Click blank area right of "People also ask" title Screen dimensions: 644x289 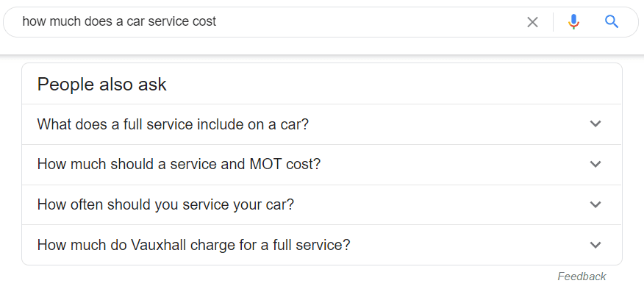390,85
